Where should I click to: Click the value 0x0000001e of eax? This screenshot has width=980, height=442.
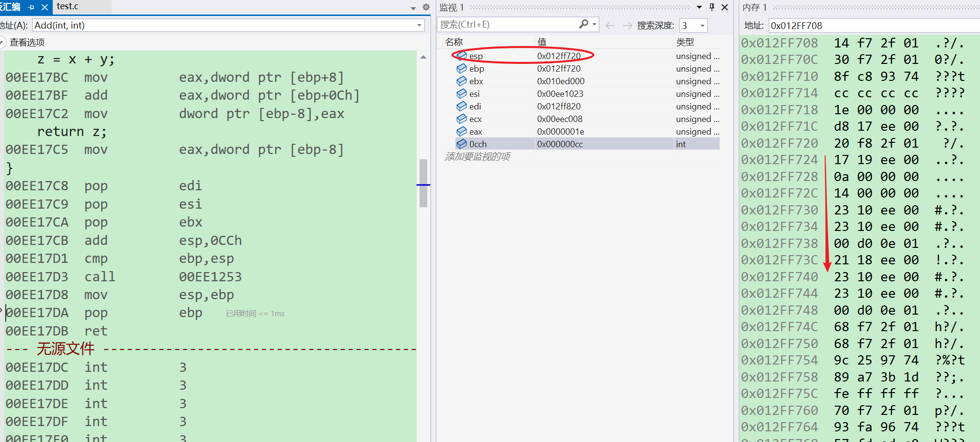(x=560, y=132)
